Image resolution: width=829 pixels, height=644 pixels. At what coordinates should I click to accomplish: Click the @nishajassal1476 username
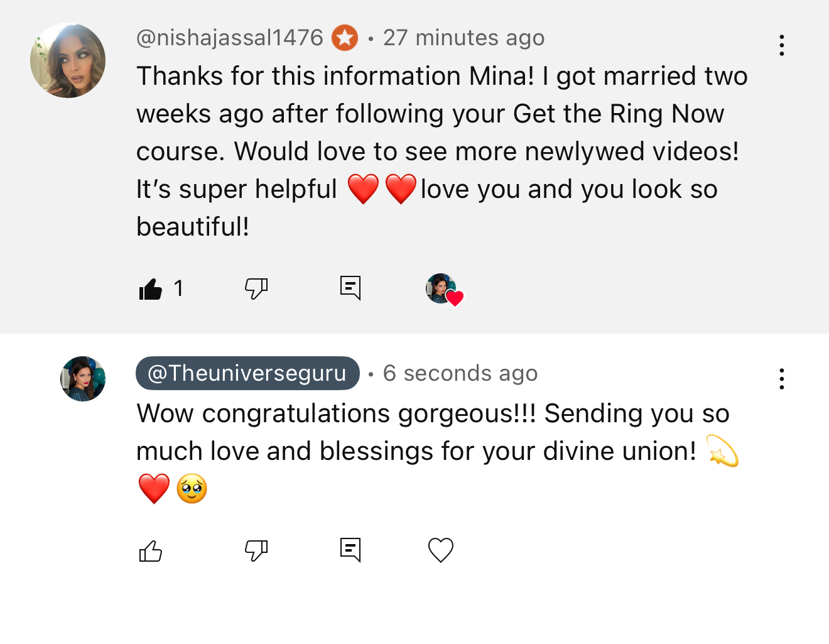tap(229, 38)
